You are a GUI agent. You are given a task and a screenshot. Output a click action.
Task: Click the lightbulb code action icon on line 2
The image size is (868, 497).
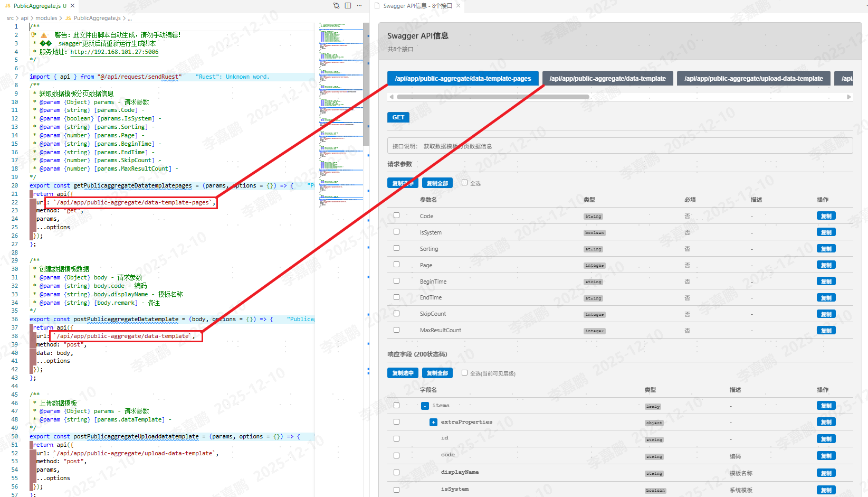33,35
